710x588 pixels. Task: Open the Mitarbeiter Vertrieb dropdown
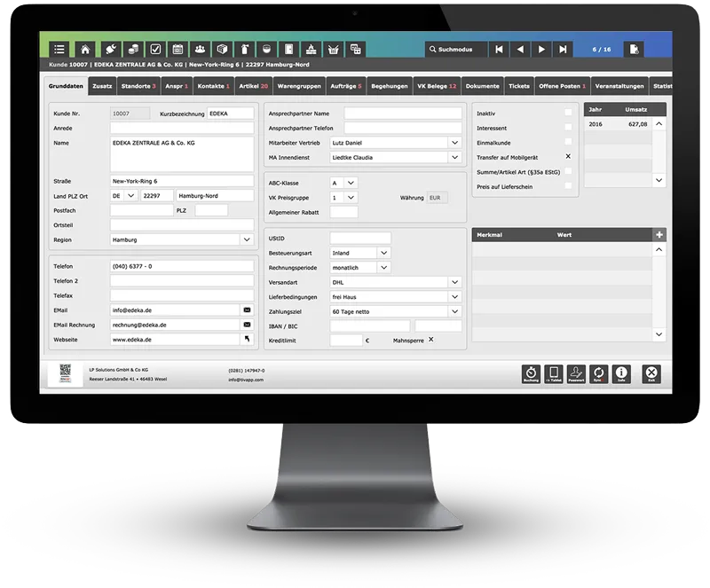(454, 143)
